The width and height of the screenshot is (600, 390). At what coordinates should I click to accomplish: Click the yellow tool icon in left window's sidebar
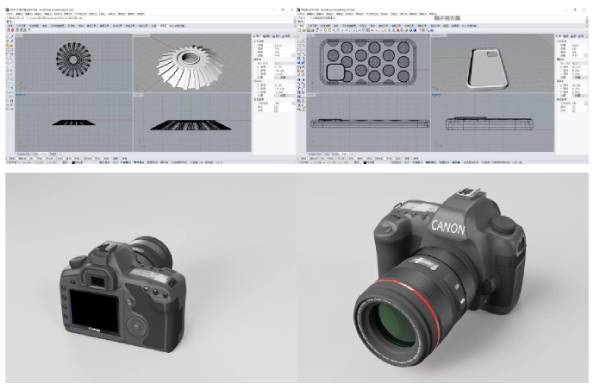click(8, 45)
